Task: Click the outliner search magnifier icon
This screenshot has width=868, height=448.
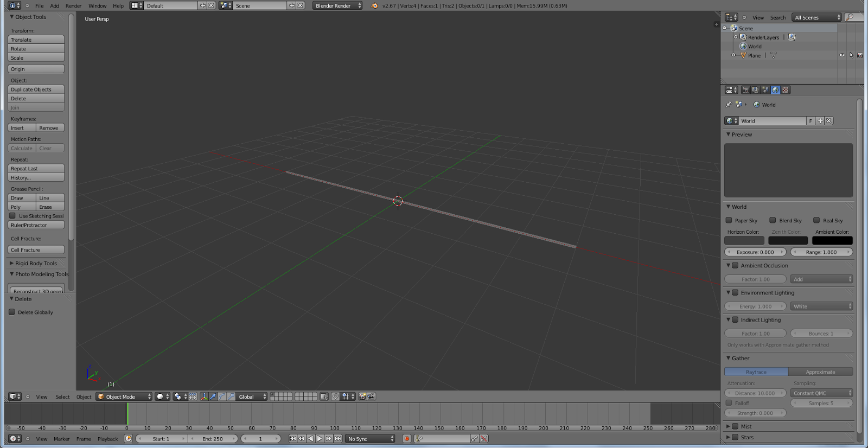Action: pos(851,17)
